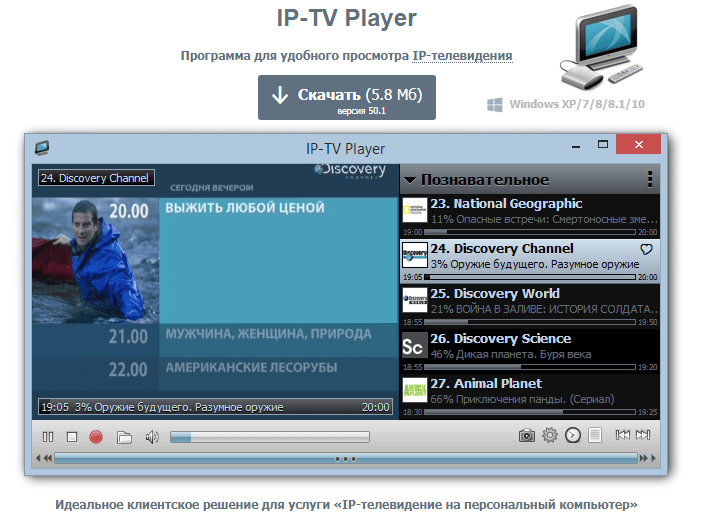Screen dimensions: 705x515
Task: Select channel 24. Discovery Channel
Action: pos(530,261)
